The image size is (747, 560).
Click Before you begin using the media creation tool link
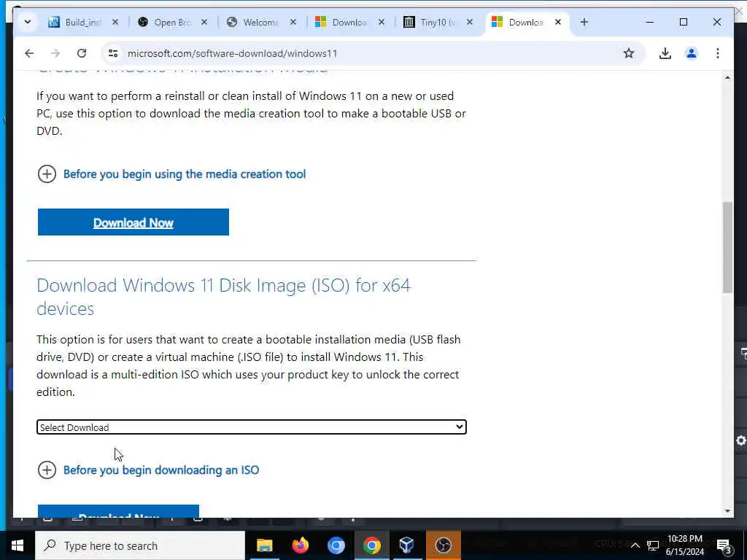coord(185,174)
